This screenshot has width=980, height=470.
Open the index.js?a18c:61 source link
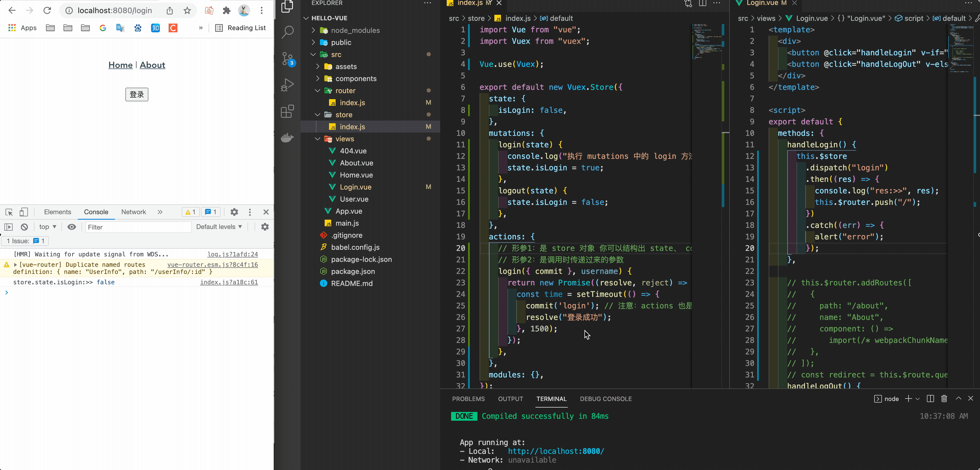coord(229,282)
